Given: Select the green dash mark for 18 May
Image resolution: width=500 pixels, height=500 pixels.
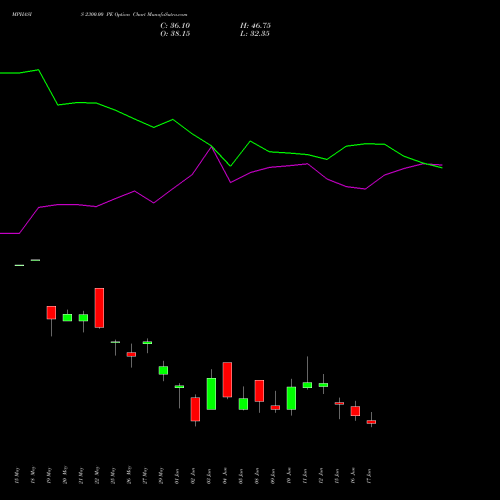Looking at the screenshot, I should click(35, 260).
